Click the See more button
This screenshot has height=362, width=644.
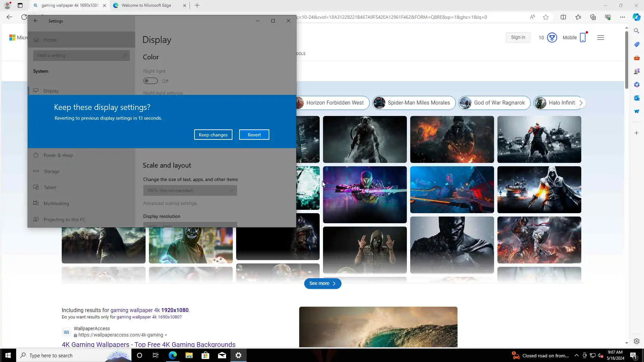point(322,283)
